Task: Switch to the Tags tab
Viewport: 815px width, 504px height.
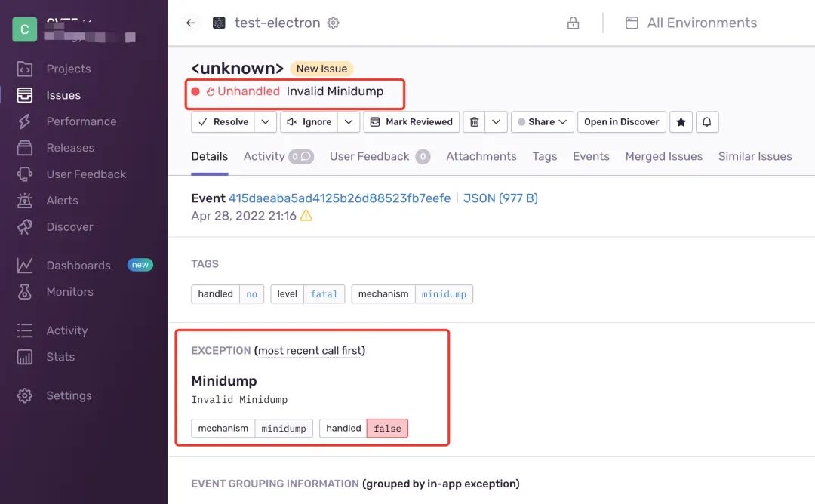Action: [545, 156]
